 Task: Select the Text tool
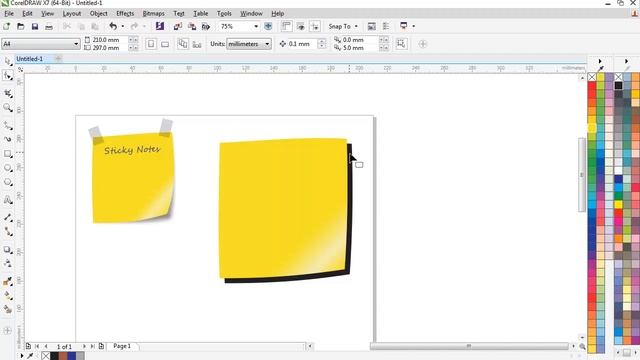coord(8,200)
